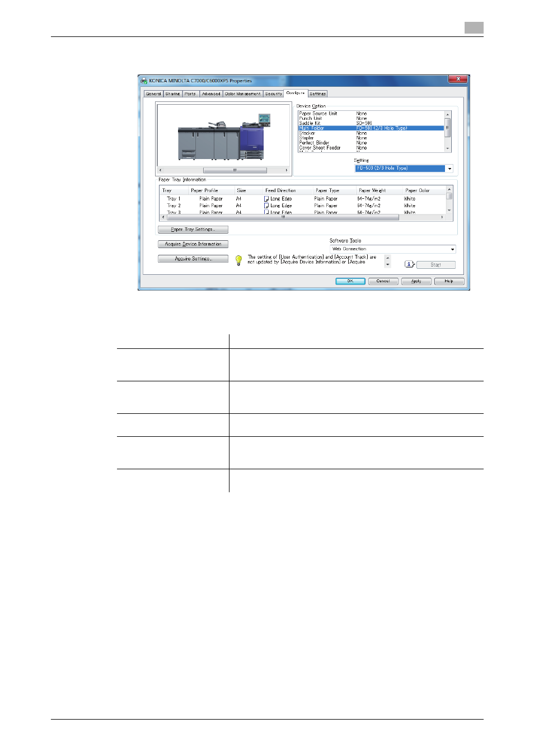The width and height of the screenshot is (534, 756).
Task: Select Paper Source Unit in Device Option
Action: click(x=371, y=114)
